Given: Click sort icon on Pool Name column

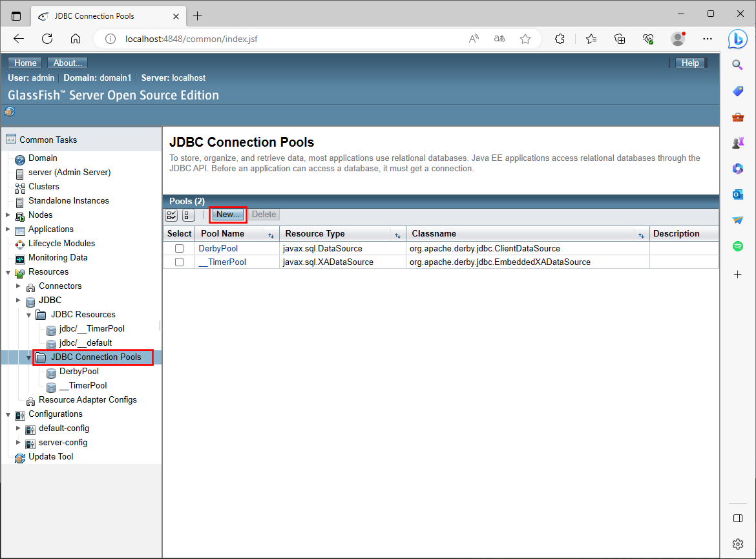Looking at the screenshot, I should (271, 235).
